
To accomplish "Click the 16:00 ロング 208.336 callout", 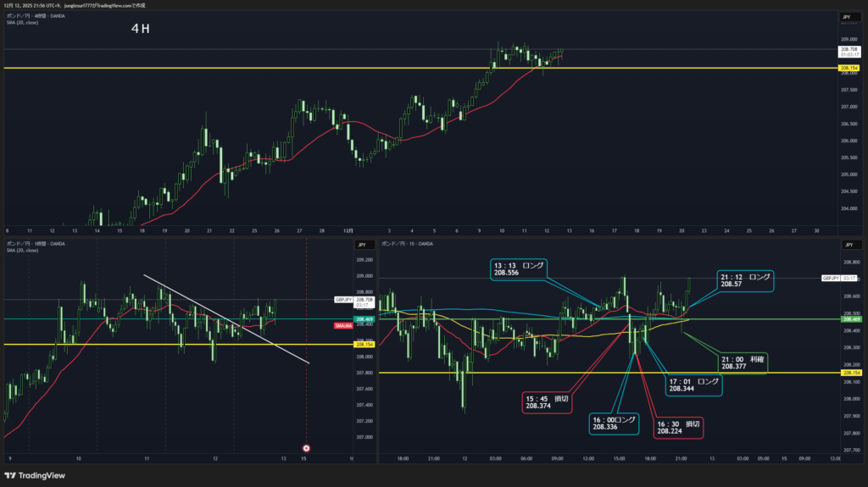I will pyautogui.click(x=612, y=423).
